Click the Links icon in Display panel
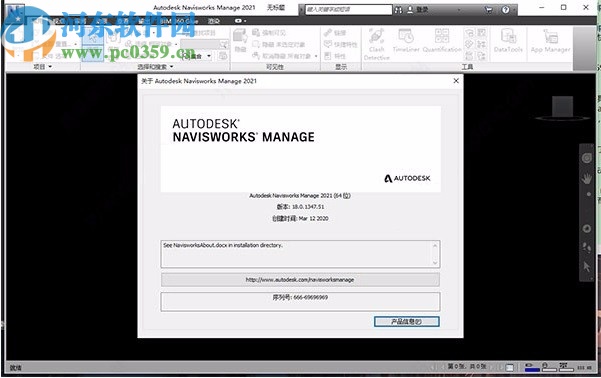The height and width of the screenshot is (378, 601). tap(328, 33)
